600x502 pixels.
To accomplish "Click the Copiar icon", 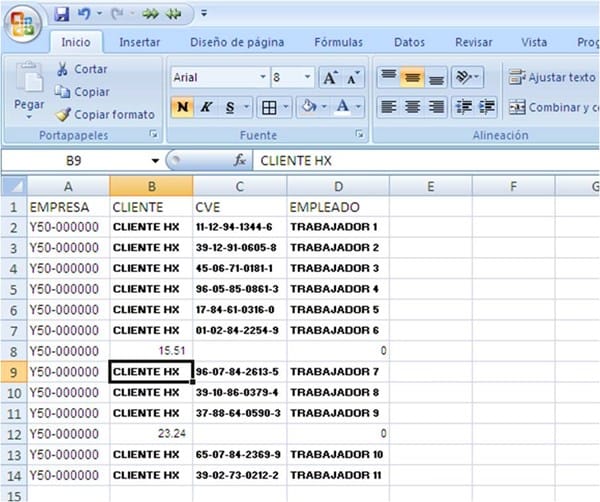I will click(62, 92).
